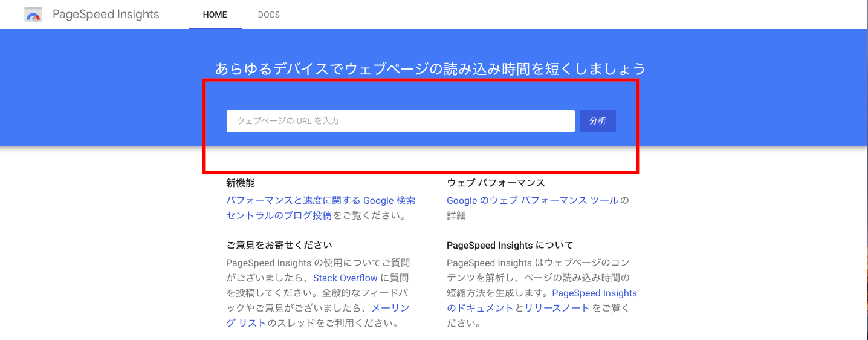The height and width of the screenshot is (340, 868).
Task: Open the メーリング リスト link
Action: point(318,315)
